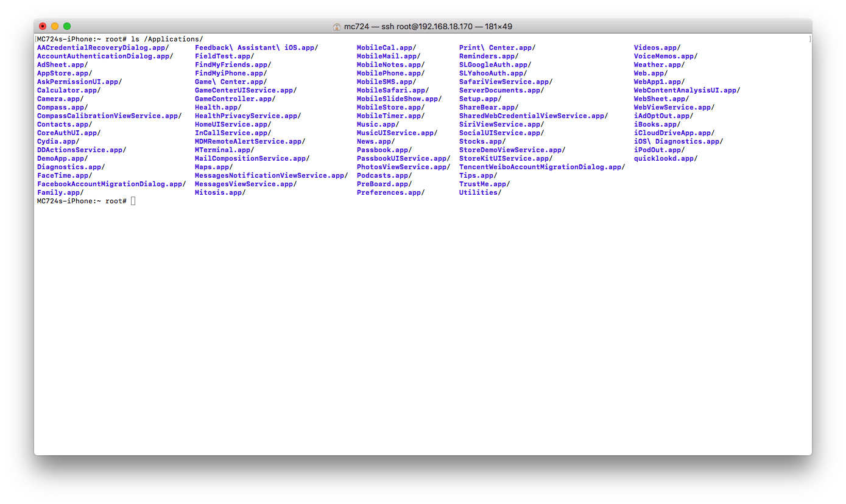Click on 'AppStore.app/' in the output

65,73
